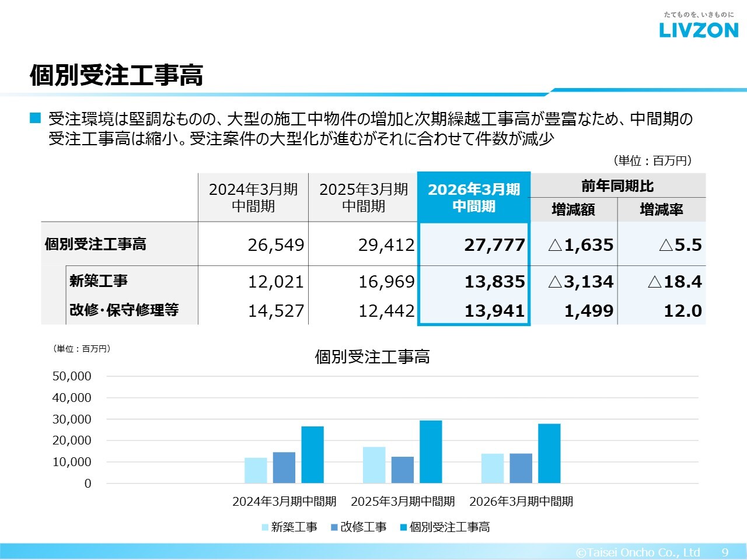This screenshot has height=560, width=747.
Task: Click the 増減額 sub-header
Action: pos(573,210)
